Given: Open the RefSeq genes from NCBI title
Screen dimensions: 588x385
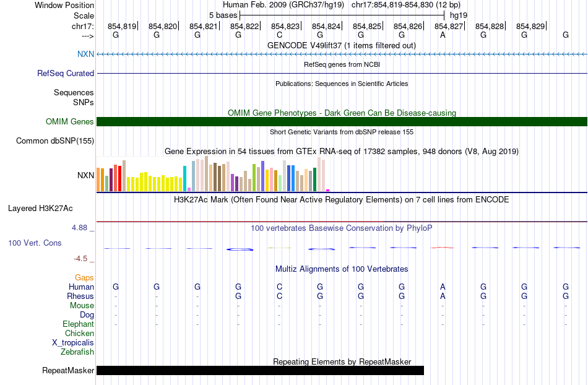Looking at the screenshot, I should click(x=342, y=64).
